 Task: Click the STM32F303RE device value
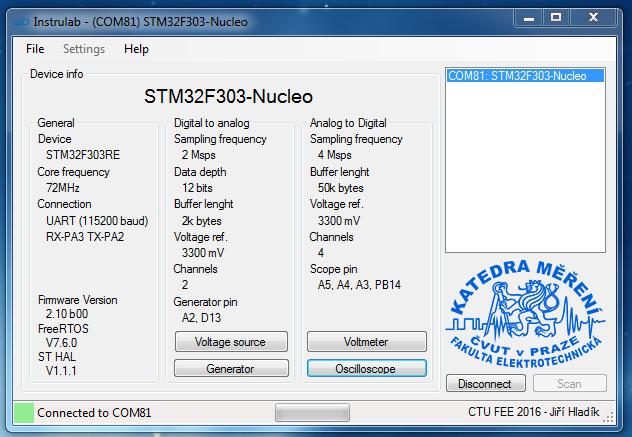(x=83, y=155)
